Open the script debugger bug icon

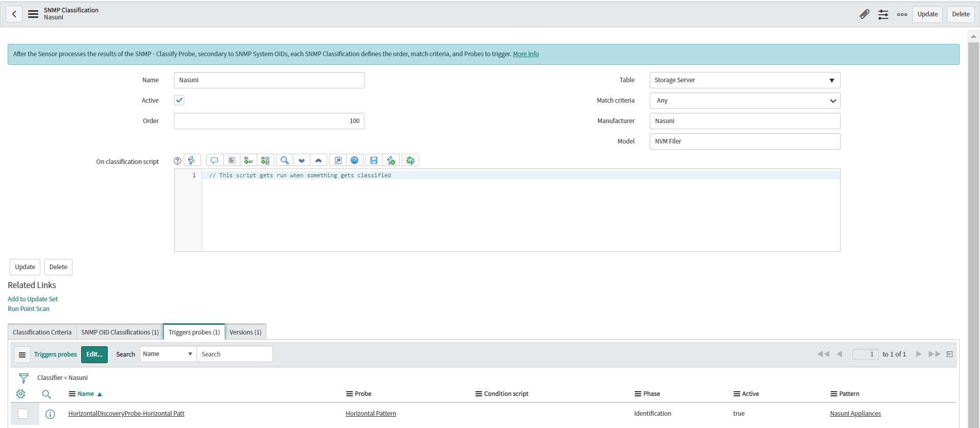pyautogui.click(x=410, y=160)
